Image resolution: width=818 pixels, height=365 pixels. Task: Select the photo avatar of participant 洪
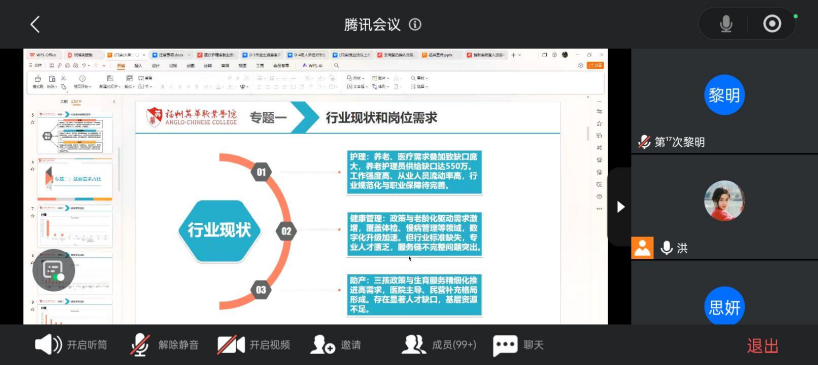pos(724,201)
